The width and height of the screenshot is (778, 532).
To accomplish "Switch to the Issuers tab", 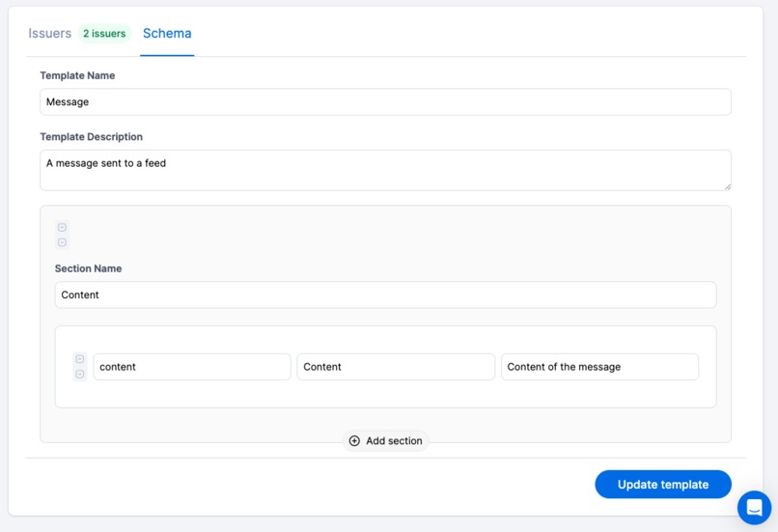I will (x=49, y=33).
